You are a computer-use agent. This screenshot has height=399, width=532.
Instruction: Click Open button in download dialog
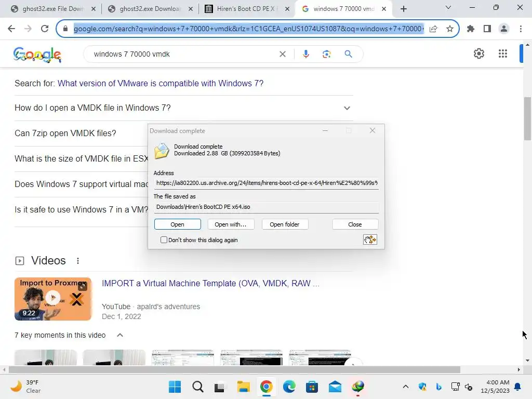tap(178, 224)
